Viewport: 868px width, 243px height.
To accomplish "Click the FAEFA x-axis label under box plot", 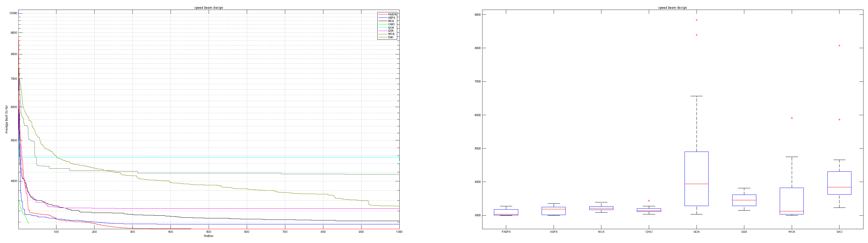I will 506,232.
